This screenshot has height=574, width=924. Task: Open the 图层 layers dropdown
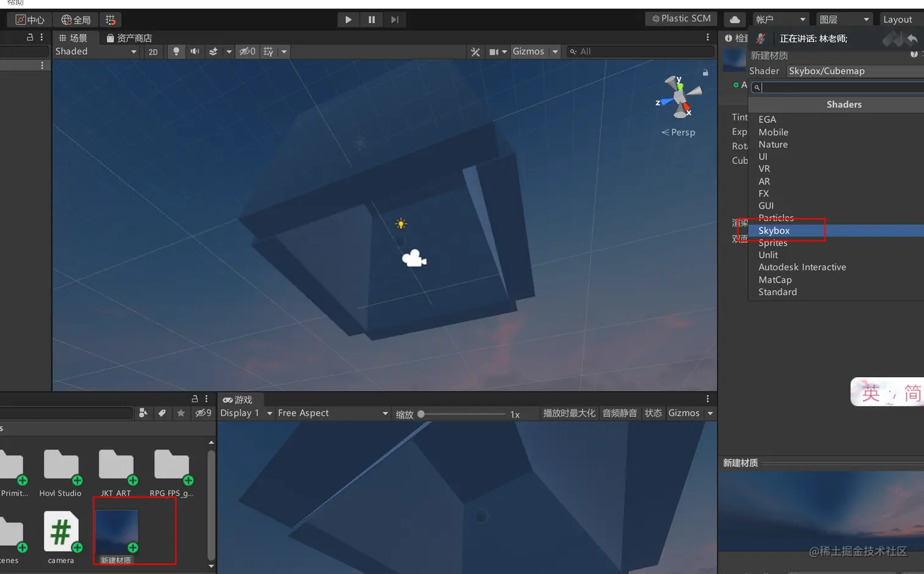coord(845,20)
